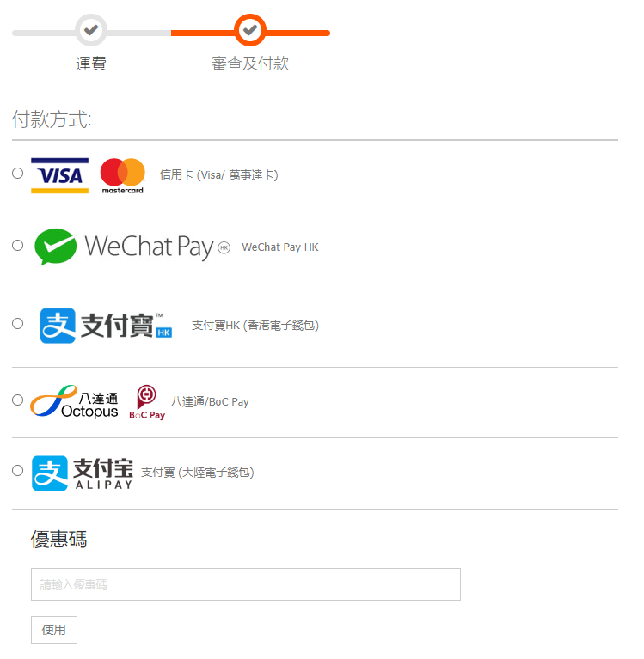Pick the mainland Alipay radio button
644x659 pixels.
point(18,470)
